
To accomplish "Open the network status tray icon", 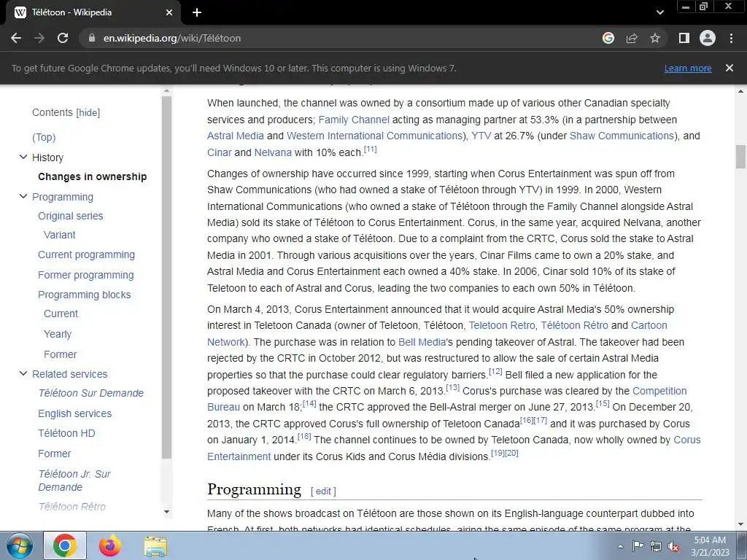I will pos(656,547).
